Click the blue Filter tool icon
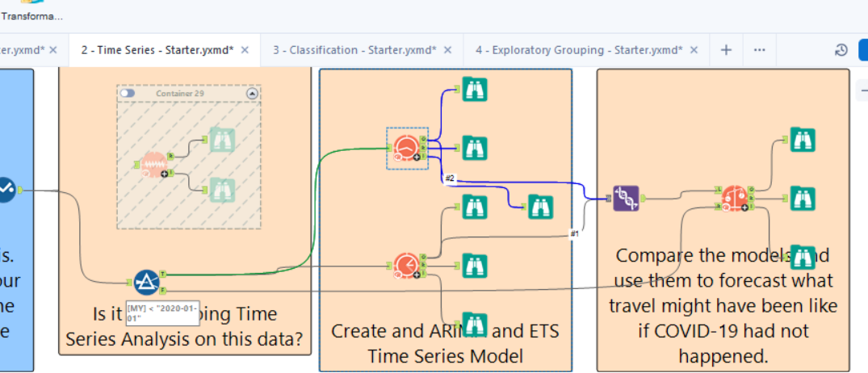Screen dimensions: 868x373 [x=147, y=282]
